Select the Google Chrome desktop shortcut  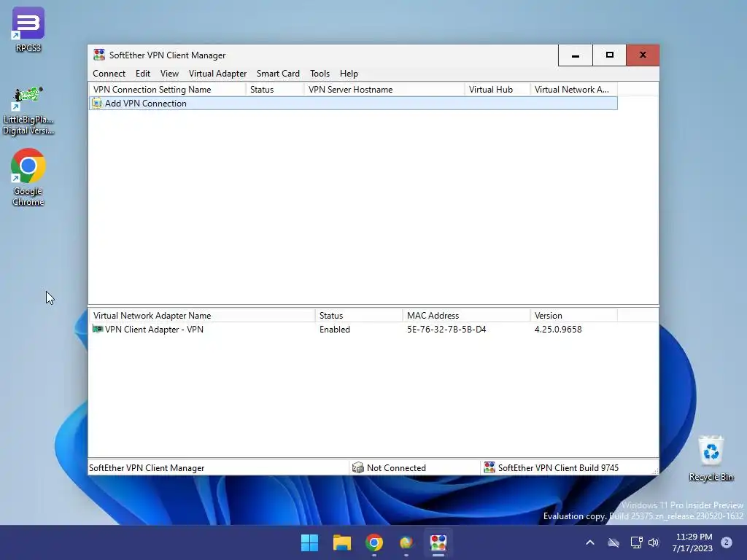pyautogui.click(x=28, y=178)
